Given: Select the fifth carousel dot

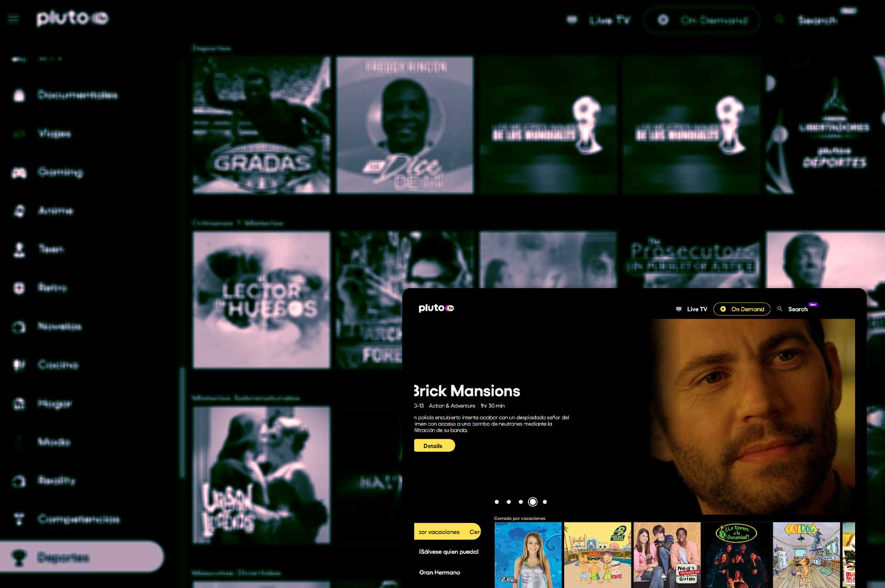Looking at the screenshot, I should tap(544, 502).
